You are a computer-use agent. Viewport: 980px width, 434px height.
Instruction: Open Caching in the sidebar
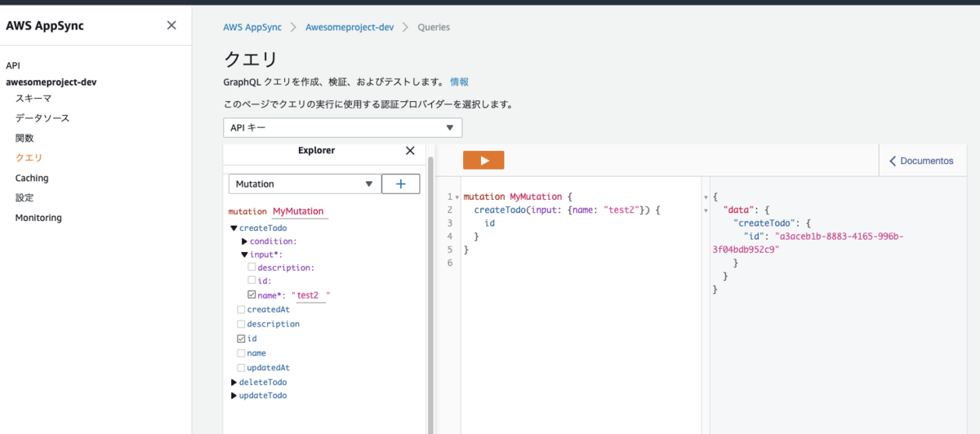point(32,178)
